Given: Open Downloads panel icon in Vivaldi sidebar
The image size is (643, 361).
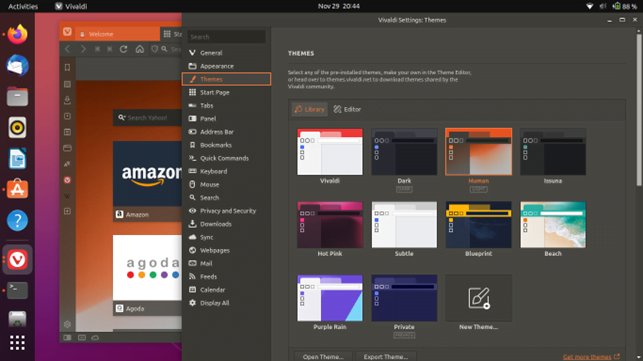Looking at the screenshot, I should click(67, 100).
